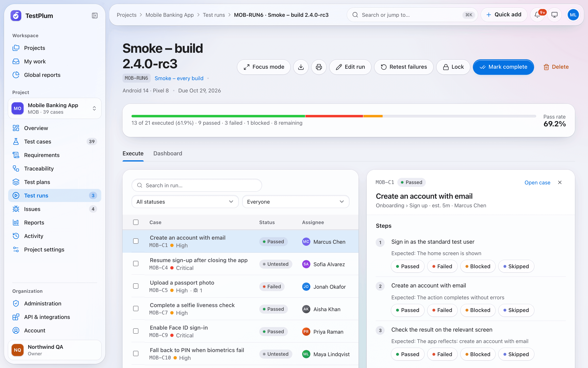
Task: Click Mobile Banking App in the breadcrumb
Action: point(170,15)
